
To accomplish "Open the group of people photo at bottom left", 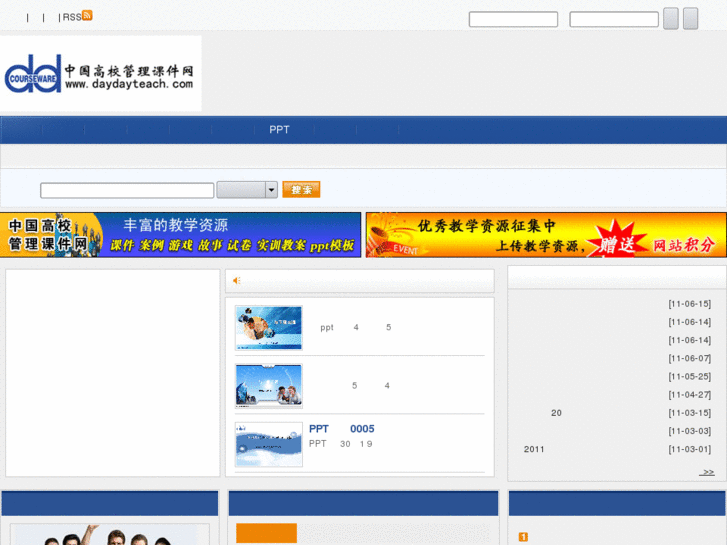I will point(110,535).
